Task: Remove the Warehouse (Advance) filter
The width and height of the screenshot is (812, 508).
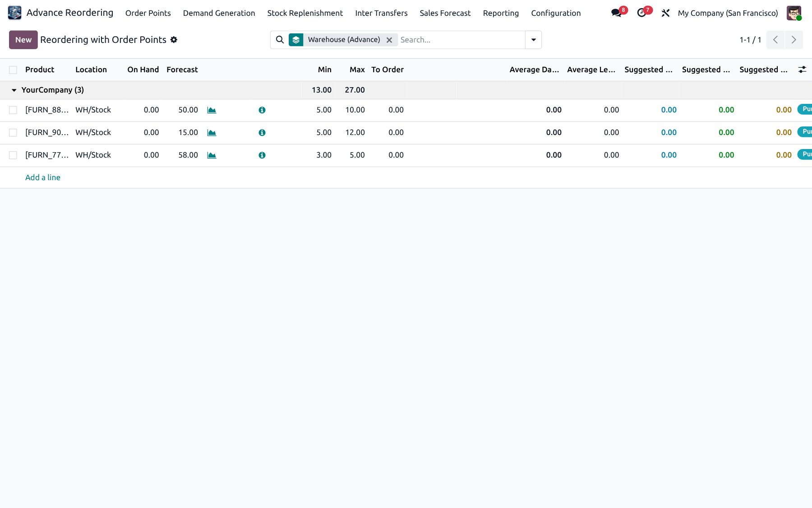Action: point(389,40)
